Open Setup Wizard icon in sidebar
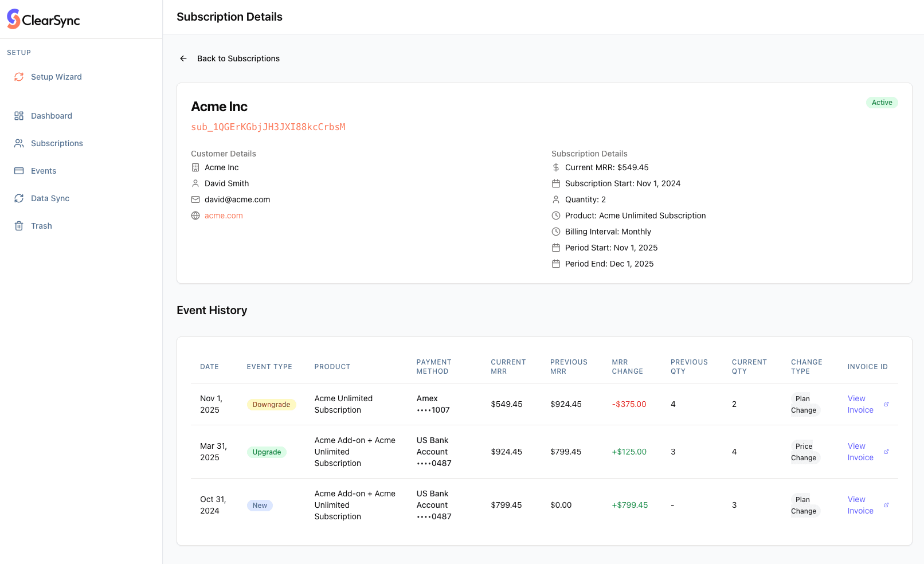The width and height of the screenshot is (924, 564). (x=19, y=77)
